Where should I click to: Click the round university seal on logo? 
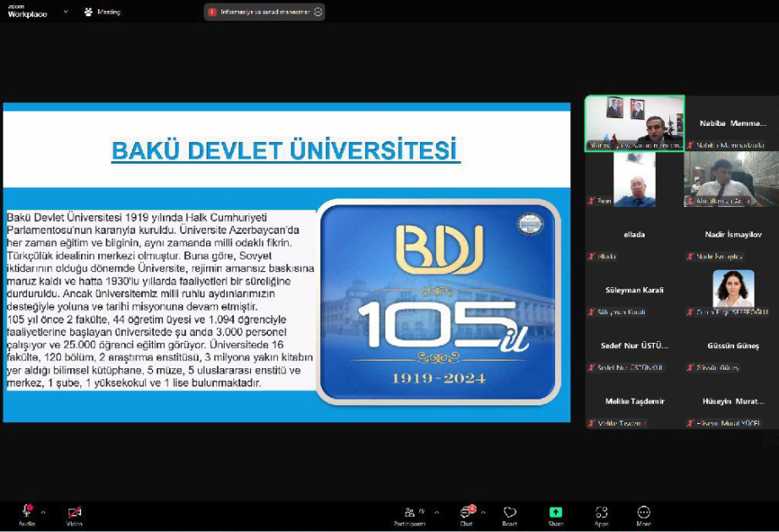click(530, 224)
